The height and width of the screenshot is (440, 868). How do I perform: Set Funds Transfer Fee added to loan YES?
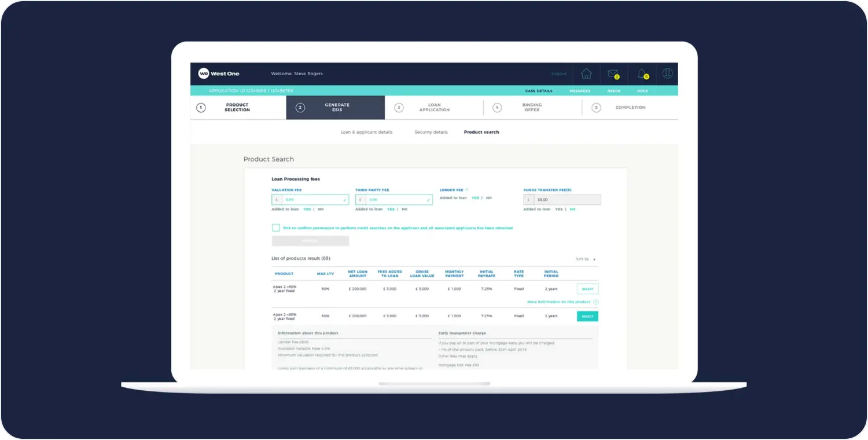[x=558, y=210]
